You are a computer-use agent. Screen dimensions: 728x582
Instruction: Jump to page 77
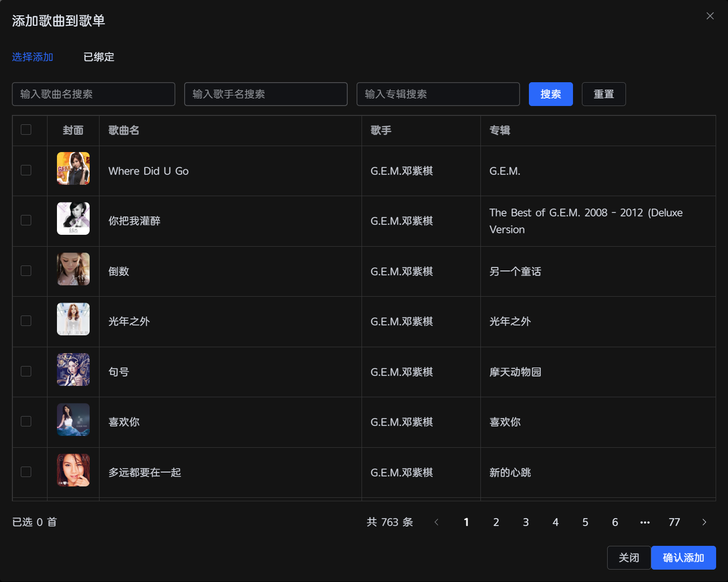pyautogui.click(x=674, y=522)
